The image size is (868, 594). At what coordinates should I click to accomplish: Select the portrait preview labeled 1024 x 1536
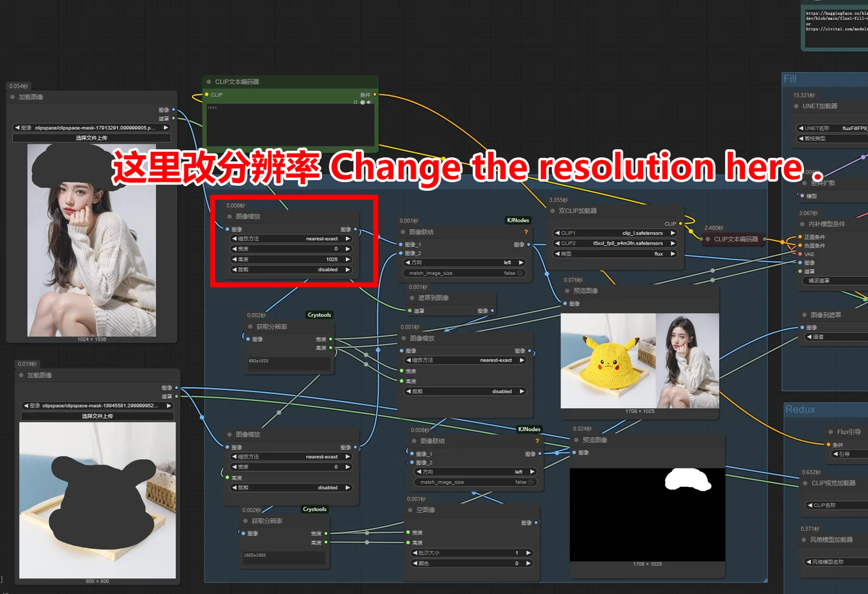92,241
